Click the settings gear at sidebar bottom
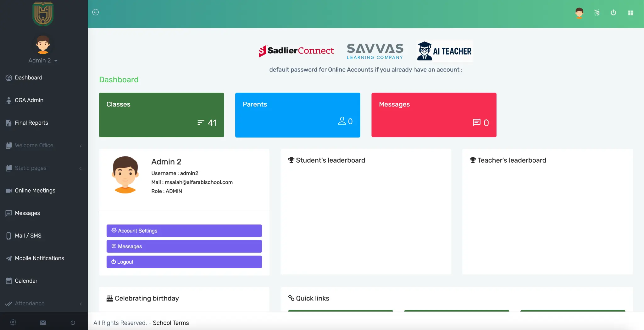This screenshot has height=330, width=644. [x=13, y=322]
